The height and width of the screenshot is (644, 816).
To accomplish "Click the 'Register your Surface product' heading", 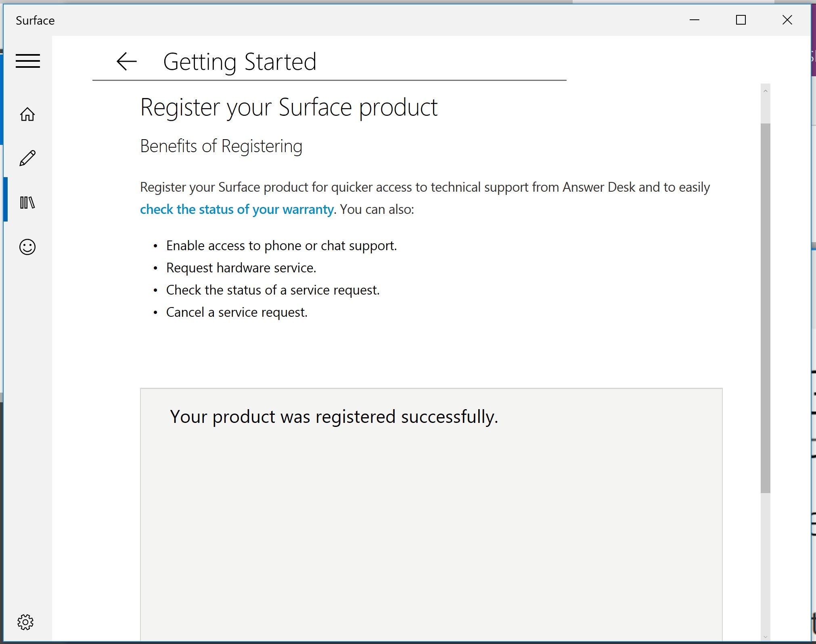I will coord(289,107).
